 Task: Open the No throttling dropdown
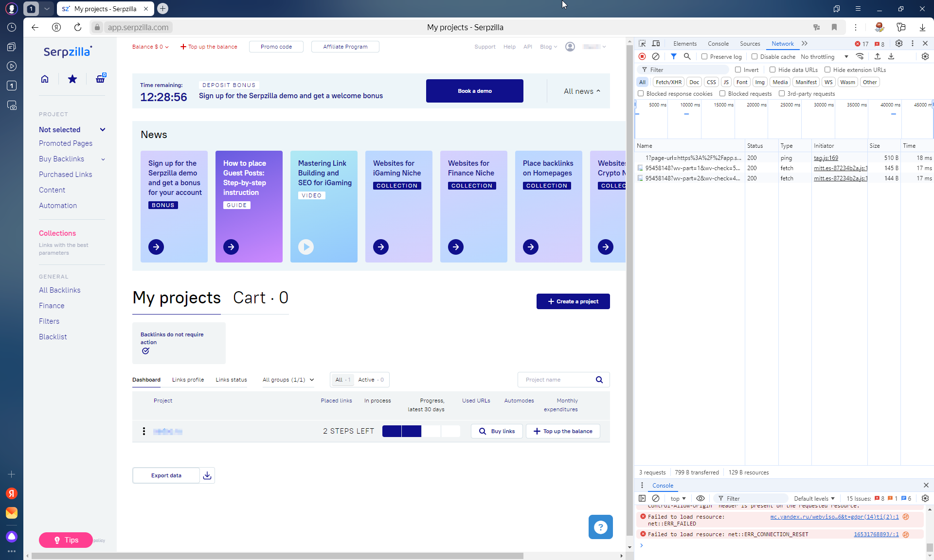point(825,56)
